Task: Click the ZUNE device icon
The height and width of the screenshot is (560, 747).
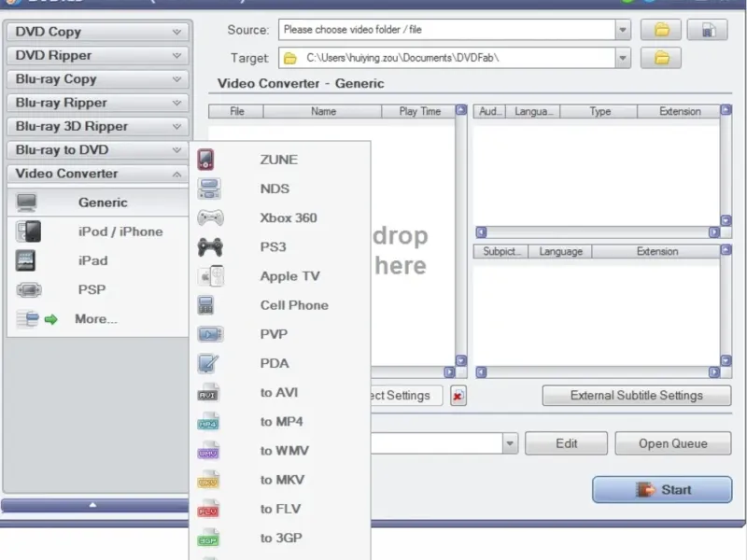Action: click(x=207, y=160)
